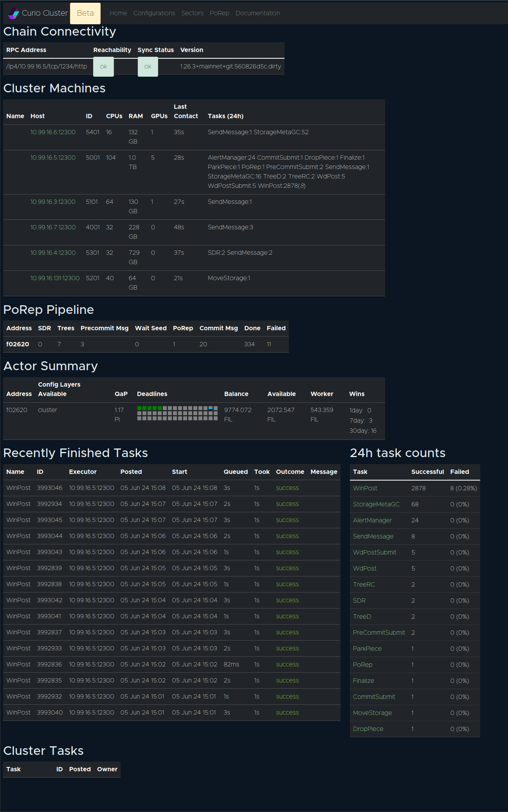Open machine host 10.99.16.131:12300
The width and height of the screenshot is (508, 812).
pos(55,278)
